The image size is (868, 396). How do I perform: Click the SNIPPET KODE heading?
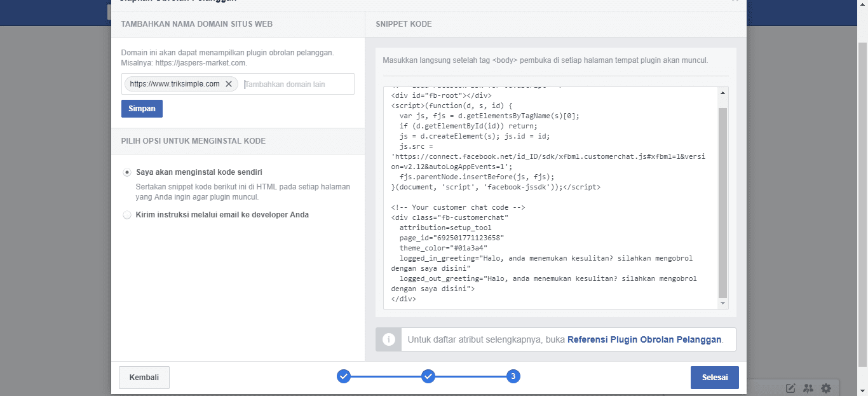pos(403,24)
